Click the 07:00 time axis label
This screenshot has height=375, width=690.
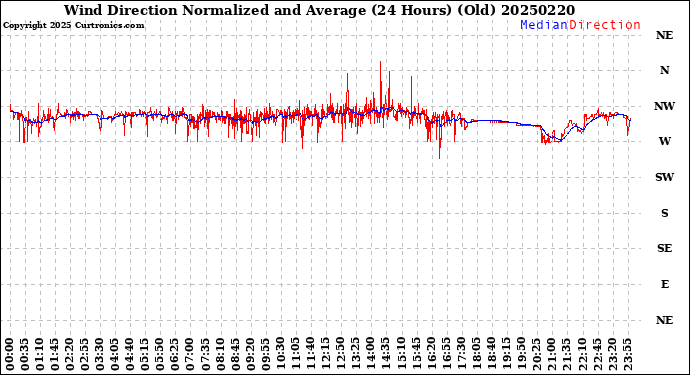[190, 355]
